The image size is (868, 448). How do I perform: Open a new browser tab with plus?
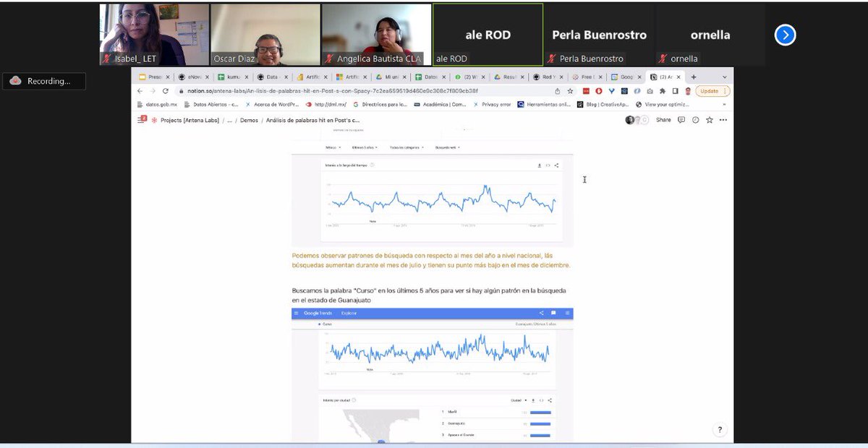694,77
